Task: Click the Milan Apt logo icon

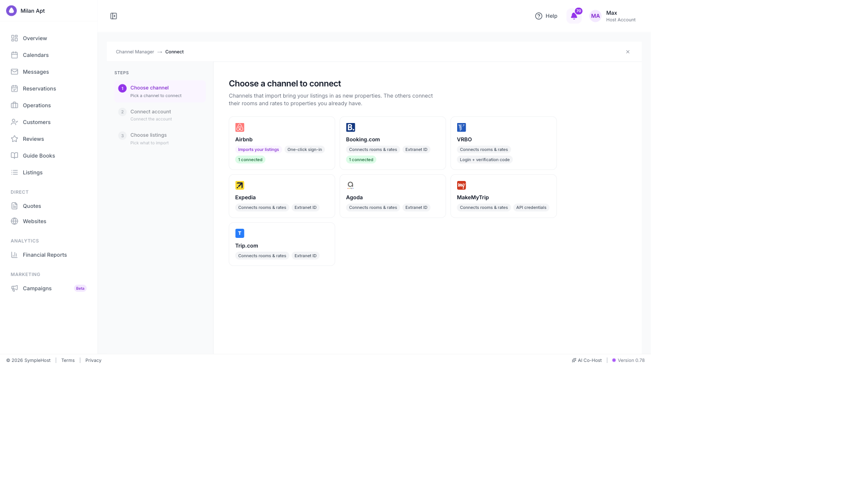Action: click(x=11, y=11)
